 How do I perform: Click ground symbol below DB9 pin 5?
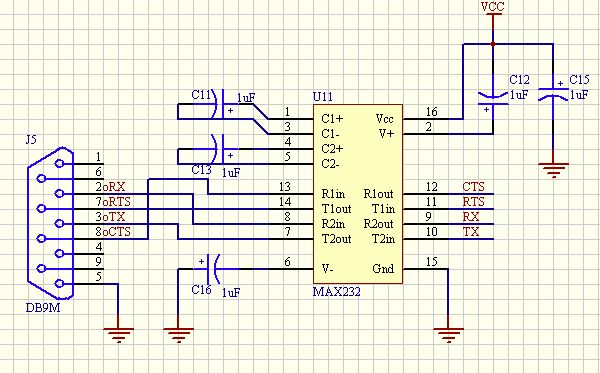[x=118, y=335]
